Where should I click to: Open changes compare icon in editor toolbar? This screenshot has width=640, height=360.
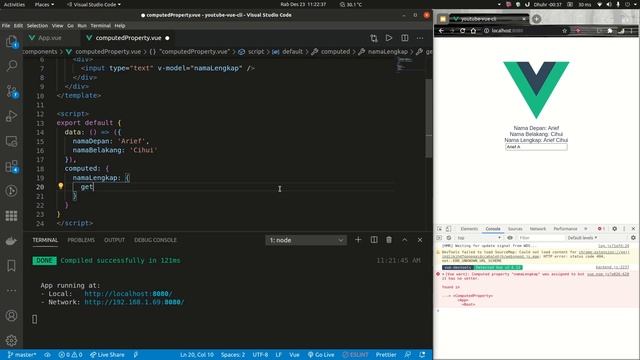pos(373,38)
